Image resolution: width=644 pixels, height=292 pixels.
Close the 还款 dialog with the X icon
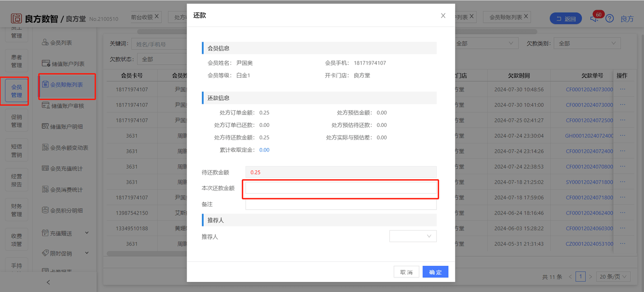[x=443, y=16]
